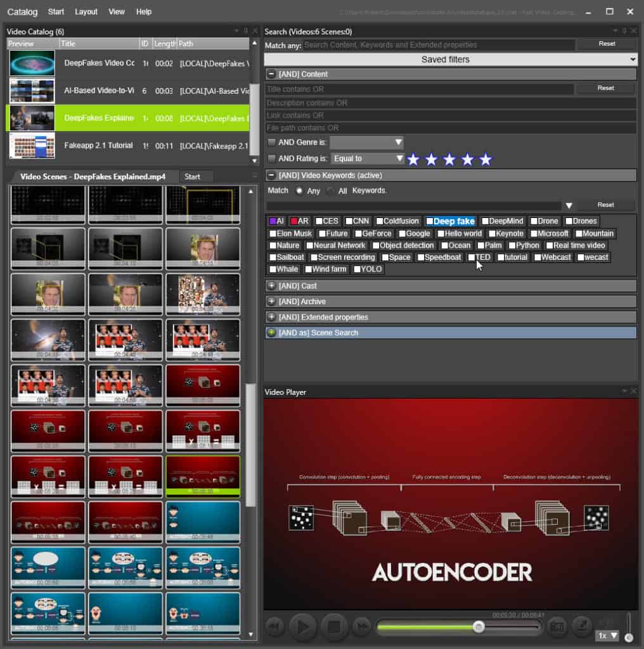Capture a snapshot with the camera icon
Screen dimensions: 644x649
tap(557, 626)
